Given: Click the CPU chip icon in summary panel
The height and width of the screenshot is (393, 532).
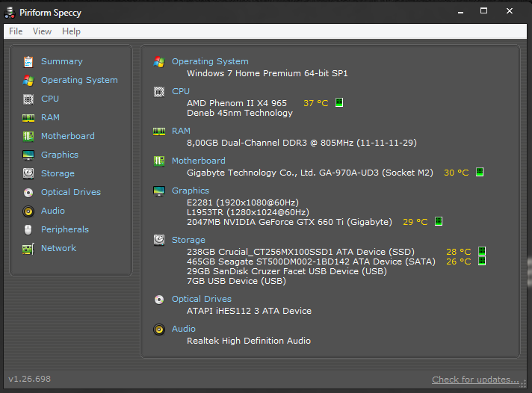Looking at the screenshot, I should coord(159,92).
